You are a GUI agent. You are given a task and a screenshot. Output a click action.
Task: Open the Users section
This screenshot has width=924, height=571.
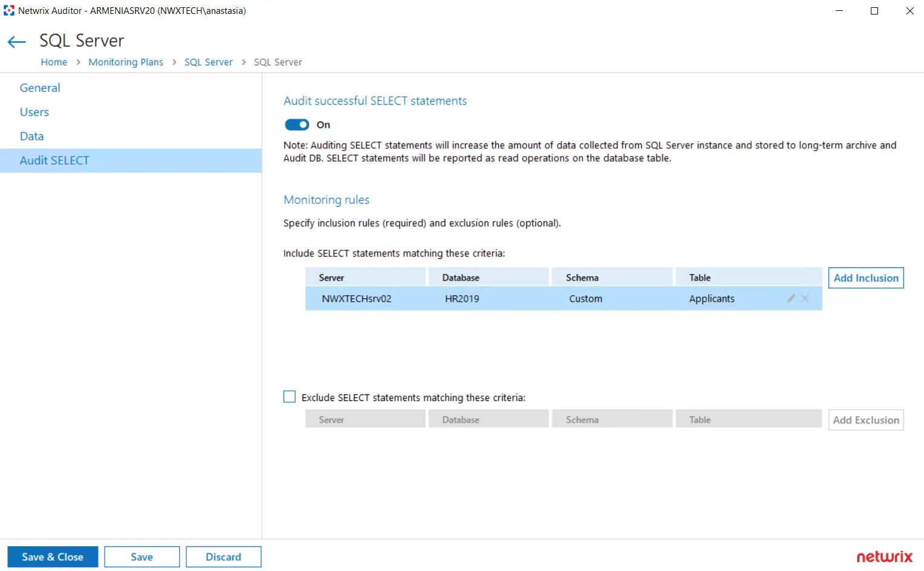click(34, 112)
